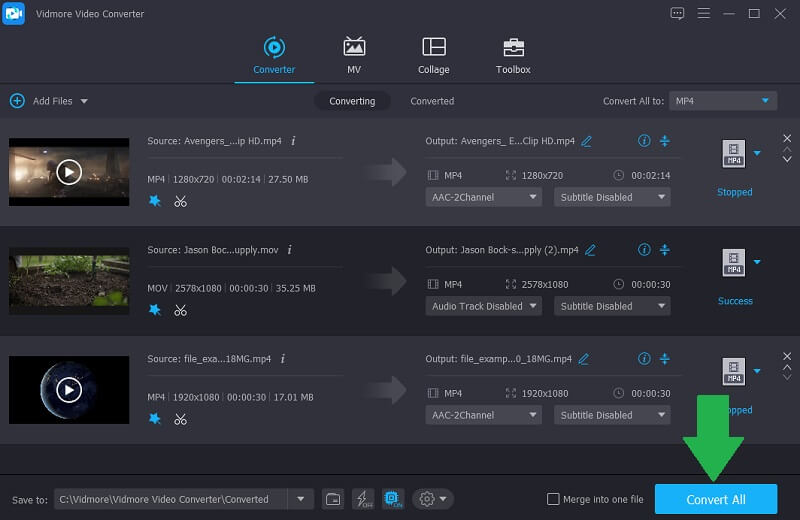Open the hamburger menu in title bar
The height and width of the screenshot is (520, 800).
pos(704,13)
